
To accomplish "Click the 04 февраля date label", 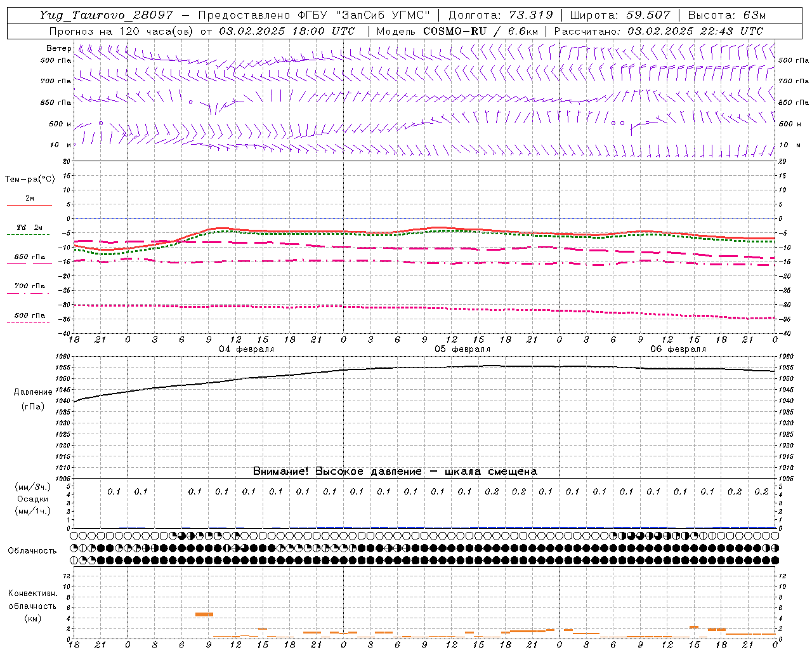I will pyautogui.click(x=247, y=349).
